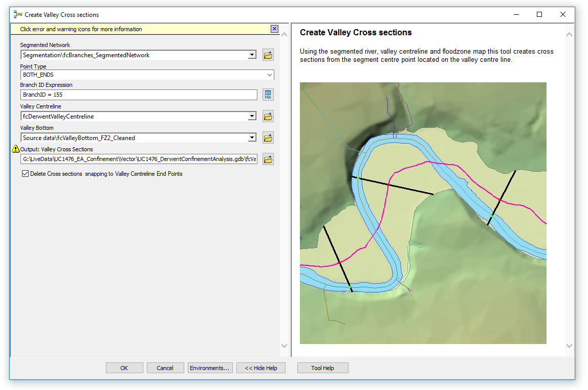Expand the Segmented Network layer dropdown
Image resolution: width=588 pixels, height=390 pixels.
[x=251, y=55]
